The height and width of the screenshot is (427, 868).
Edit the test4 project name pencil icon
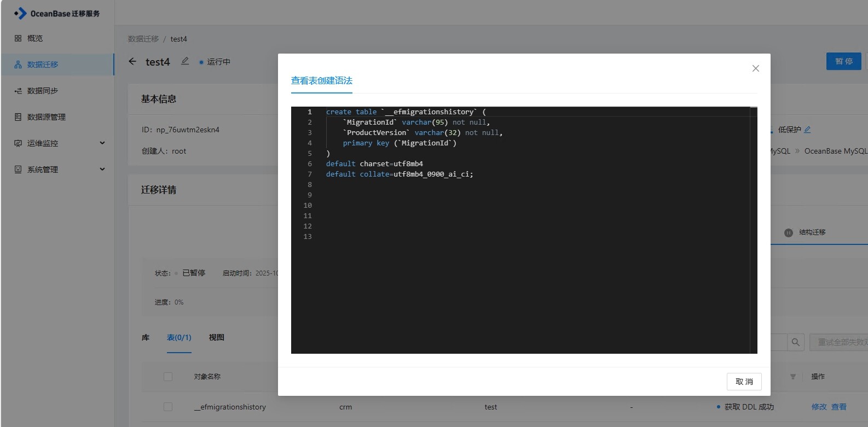tap(185, 61)
